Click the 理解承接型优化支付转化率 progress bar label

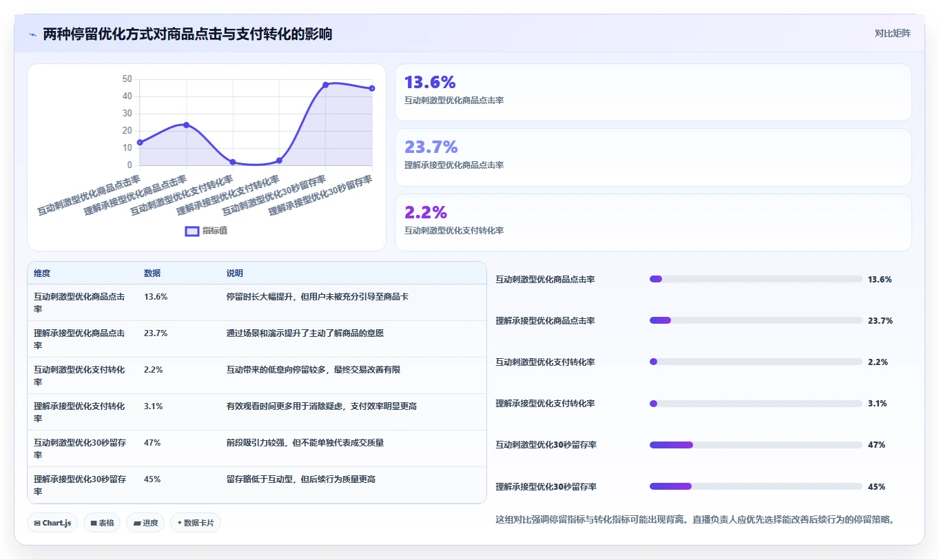tap(546, 404)
